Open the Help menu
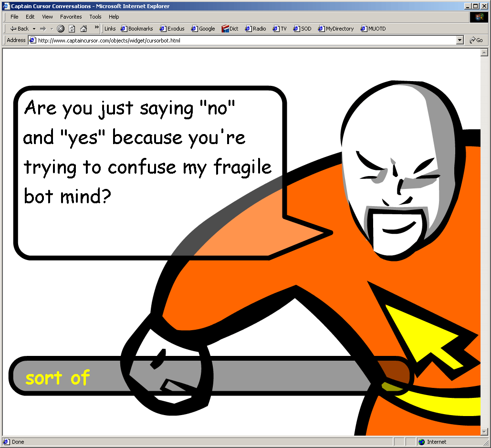 pyautogui.click(x=114, y=17)
